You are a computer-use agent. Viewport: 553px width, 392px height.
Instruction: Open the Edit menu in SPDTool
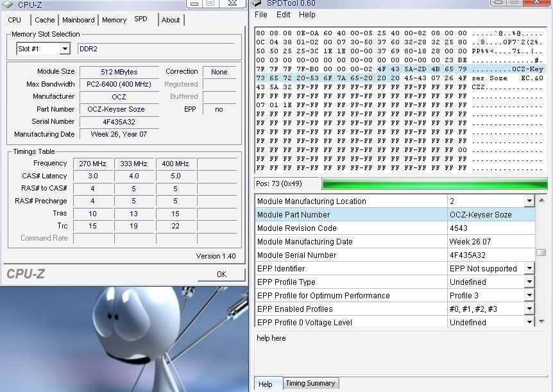point(283,15)
